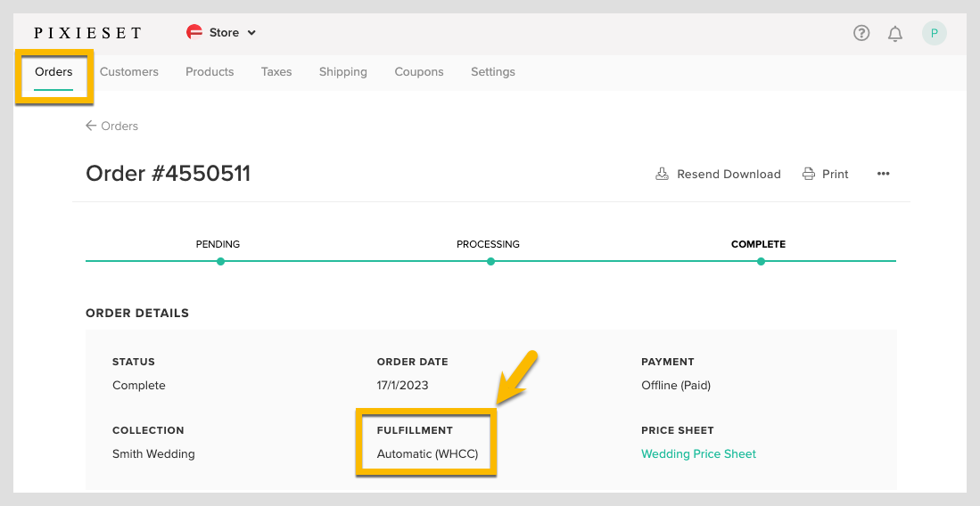Open the help question mark icon

tap(861, 33)
